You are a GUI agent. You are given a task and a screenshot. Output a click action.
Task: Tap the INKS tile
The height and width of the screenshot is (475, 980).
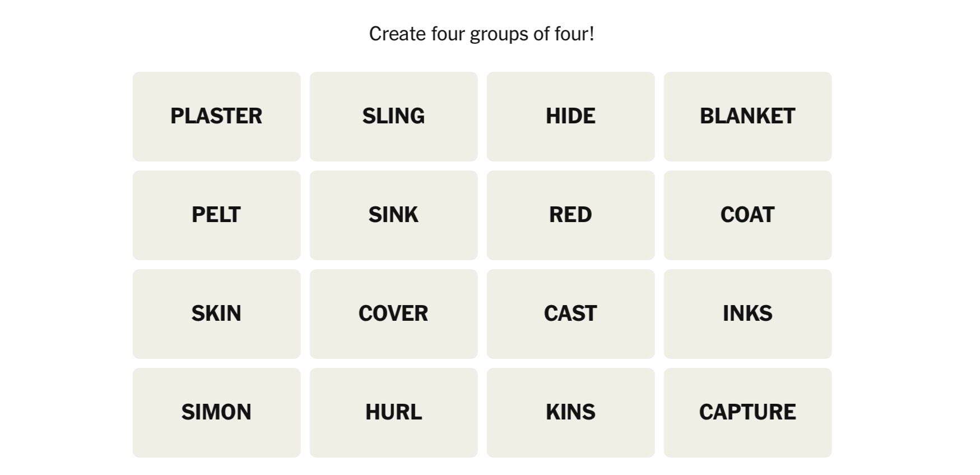click(747, 313)
